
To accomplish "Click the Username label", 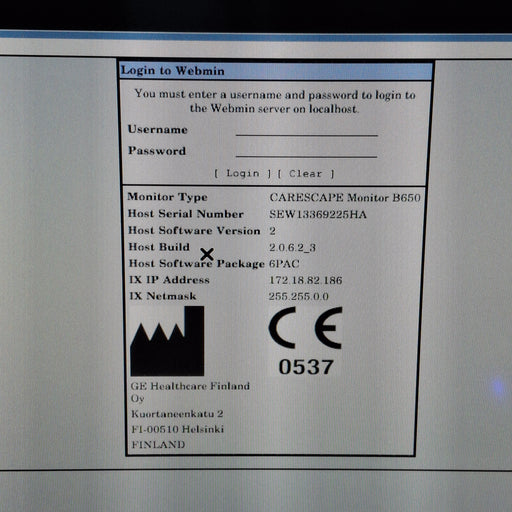I will pos(158,129).
